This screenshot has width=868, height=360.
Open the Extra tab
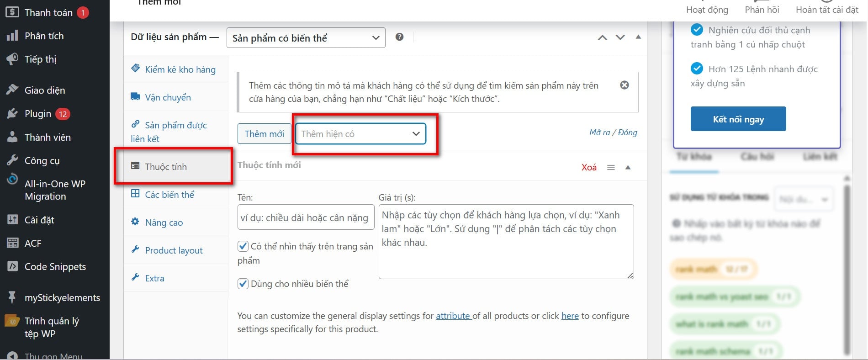pyautogui.click(x=176, y=278)
